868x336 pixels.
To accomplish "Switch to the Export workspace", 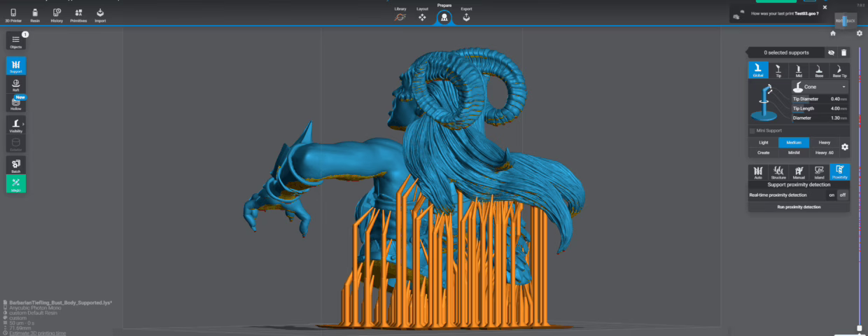I will coord(466,15).
